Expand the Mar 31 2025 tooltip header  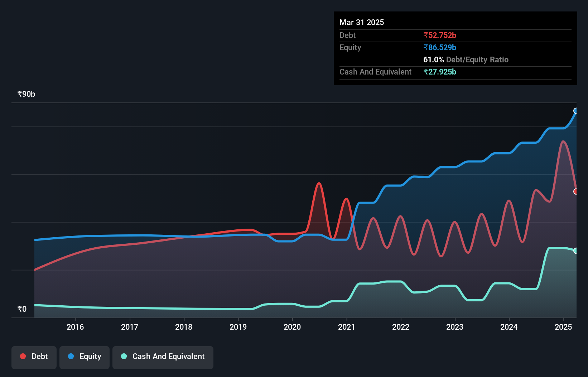(362, 22)
